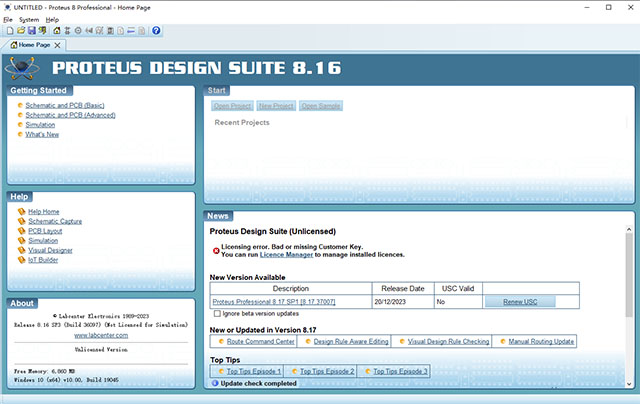Open Top Tips Episode 1
Viewport: 640px width, 404px height.
[x=253, y=371]
